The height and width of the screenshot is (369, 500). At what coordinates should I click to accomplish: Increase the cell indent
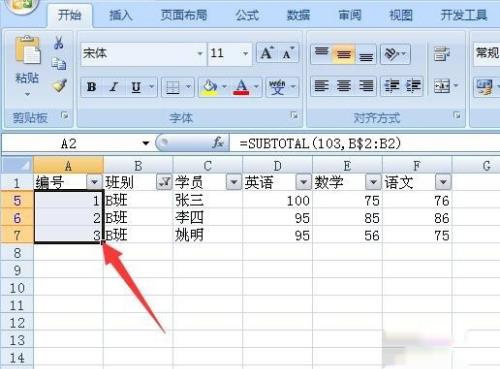tap(413, 86)
